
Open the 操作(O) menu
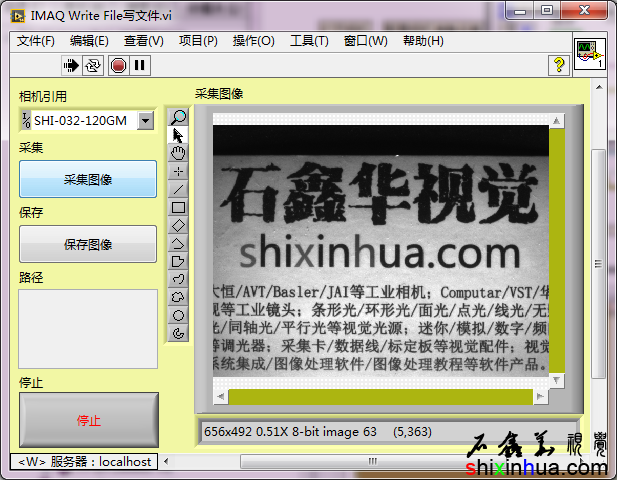coord(253,41)
